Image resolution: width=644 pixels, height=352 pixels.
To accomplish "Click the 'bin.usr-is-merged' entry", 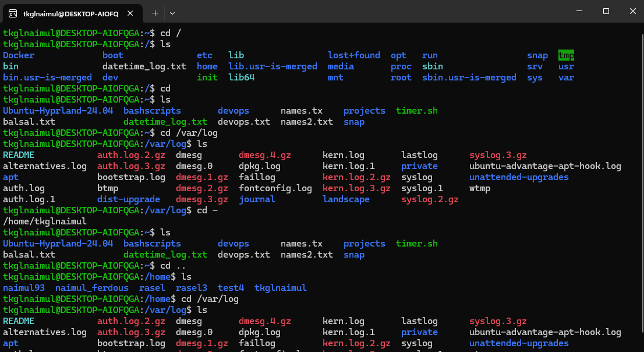I will coord(47,78).
